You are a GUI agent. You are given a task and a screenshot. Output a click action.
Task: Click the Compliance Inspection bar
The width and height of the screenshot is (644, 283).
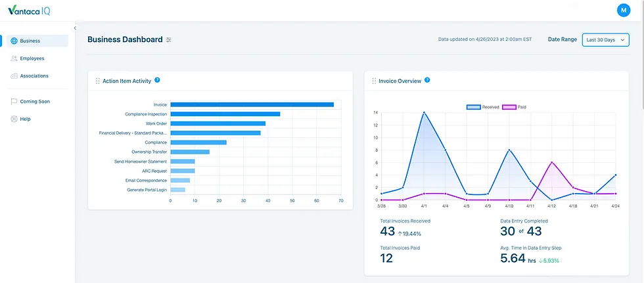pyautogui.click(x=225, y=114)
